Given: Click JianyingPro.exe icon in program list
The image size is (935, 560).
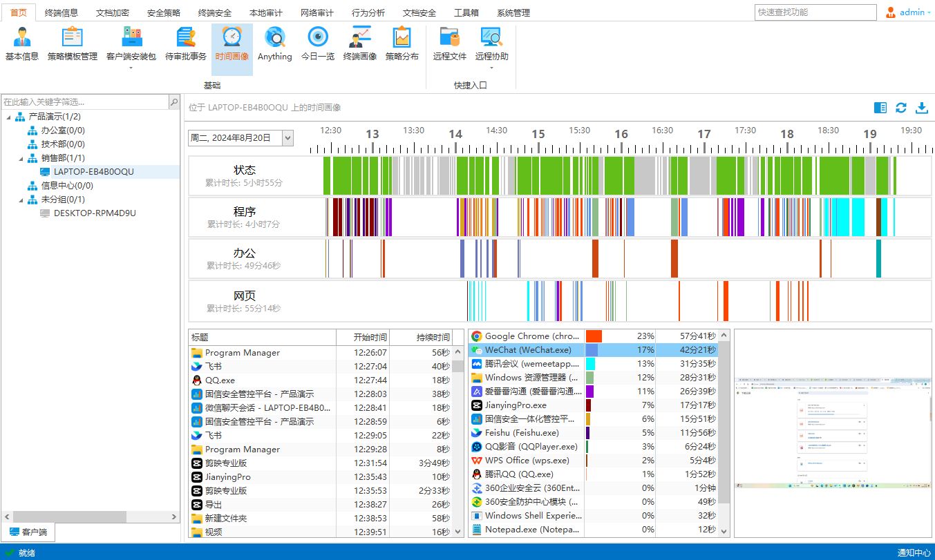Looking at the screenshot, I should click(x=476, y=405).
